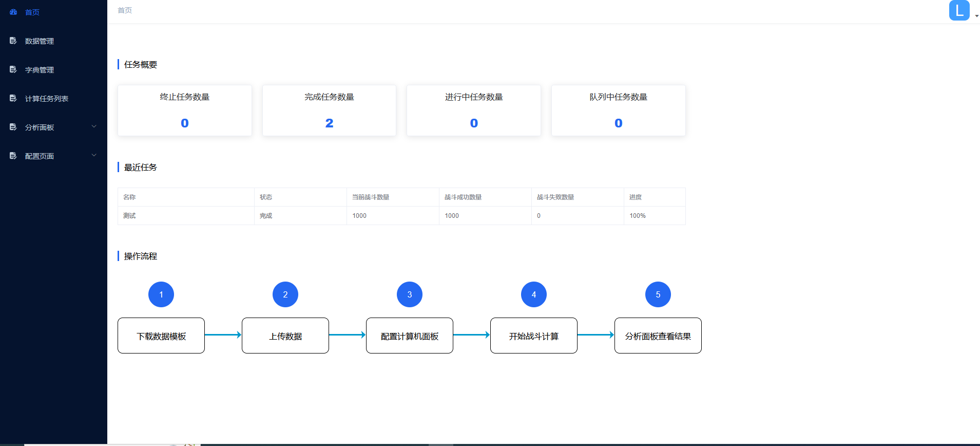Click the 配置计算机面板 step box
This screenshot has width=980, height=446.
[410, 336]
